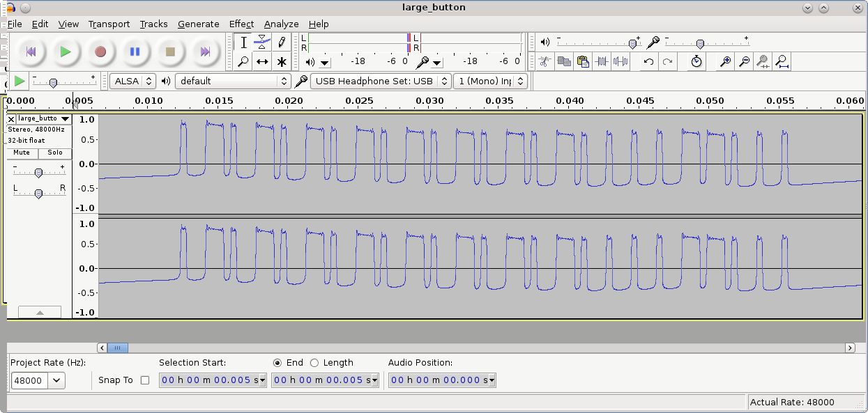Viewport: 868px width, 413px height.
Task: Mute the large_button track
Action: 22,153
